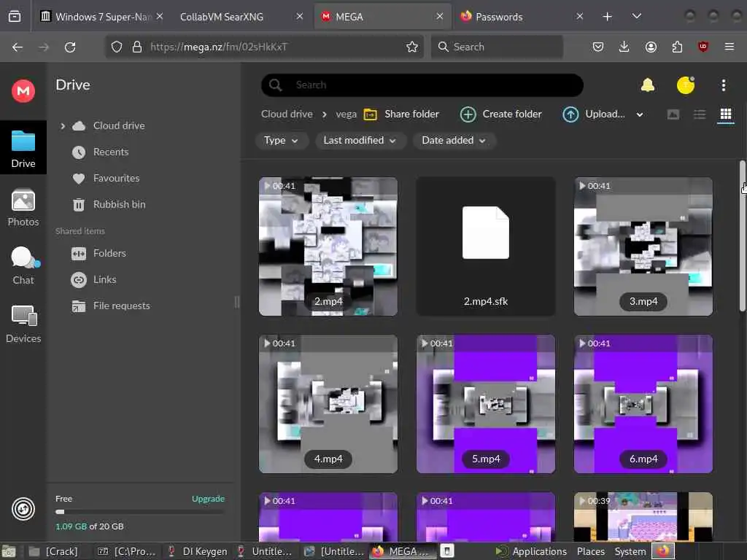The image size is (747, 560).
Task: Click the Upload button
Action: click(x=594, y=114)
